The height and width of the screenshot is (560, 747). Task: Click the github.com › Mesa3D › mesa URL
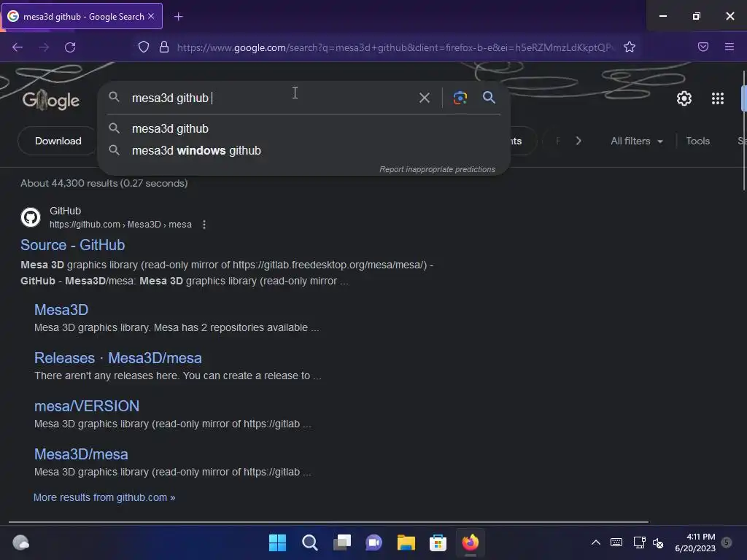pos(120,225)
